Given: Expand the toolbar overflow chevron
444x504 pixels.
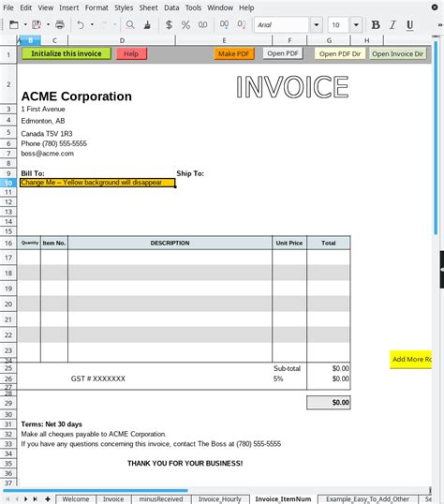Looking at the screenshot, I should 440,24.
